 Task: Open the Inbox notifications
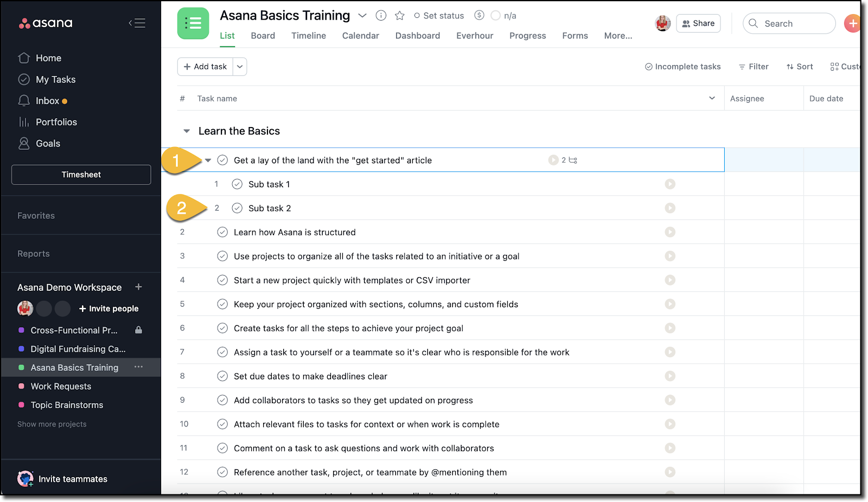42,101
